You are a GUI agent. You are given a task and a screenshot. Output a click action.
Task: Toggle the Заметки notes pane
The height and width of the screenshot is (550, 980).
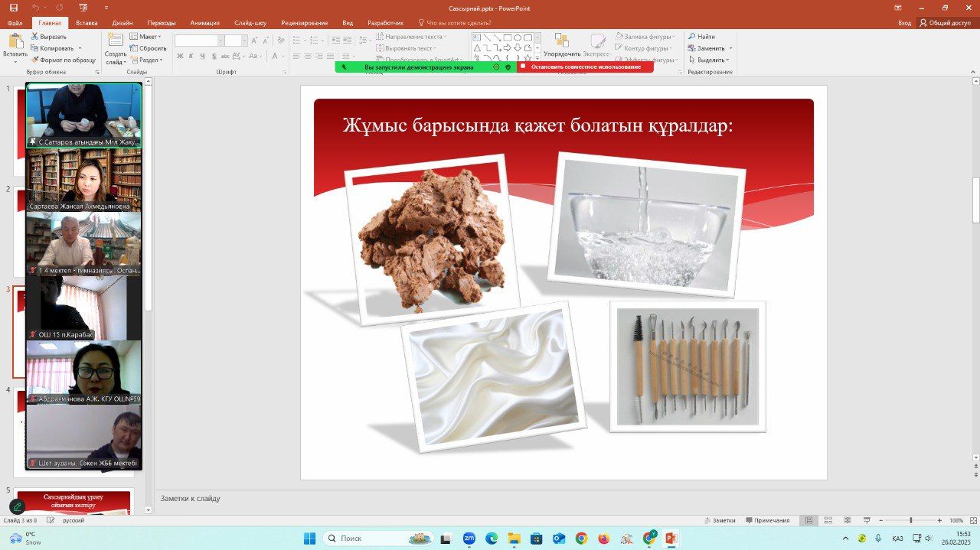pos(720,520)
